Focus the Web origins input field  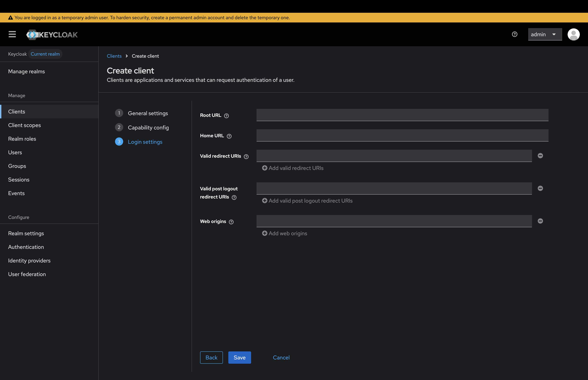(394, 221)
